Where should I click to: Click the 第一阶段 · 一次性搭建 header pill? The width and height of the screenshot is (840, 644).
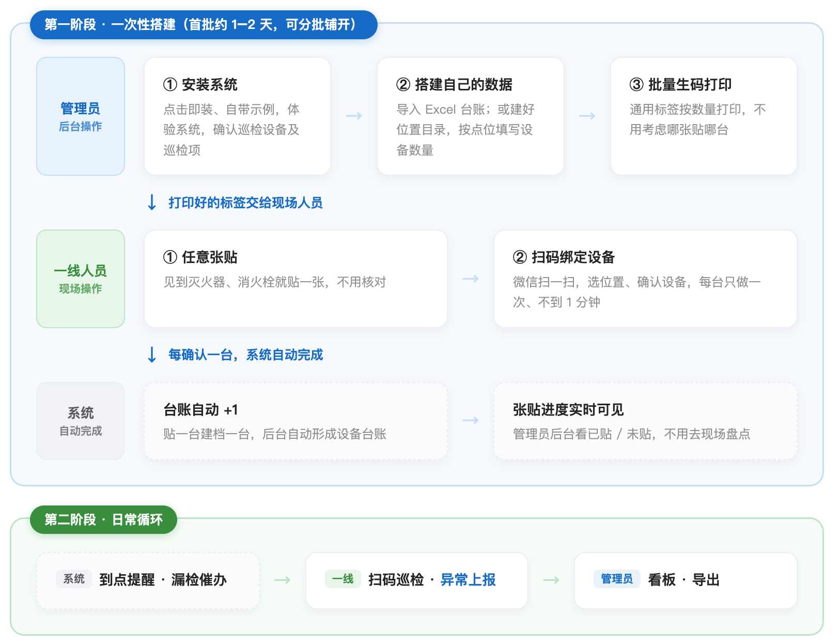coord(204,25)
